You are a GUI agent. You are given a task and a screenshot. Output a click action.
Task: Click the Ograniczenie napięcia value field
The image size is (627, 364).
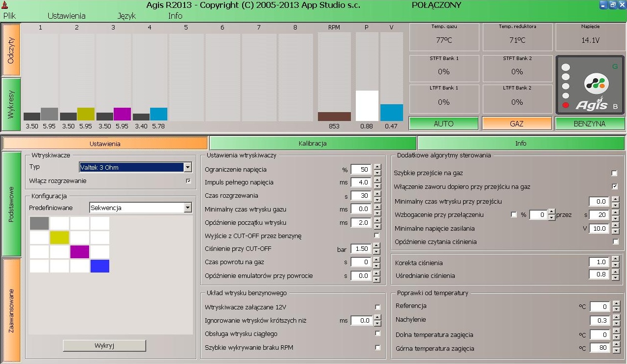(361, 169)
